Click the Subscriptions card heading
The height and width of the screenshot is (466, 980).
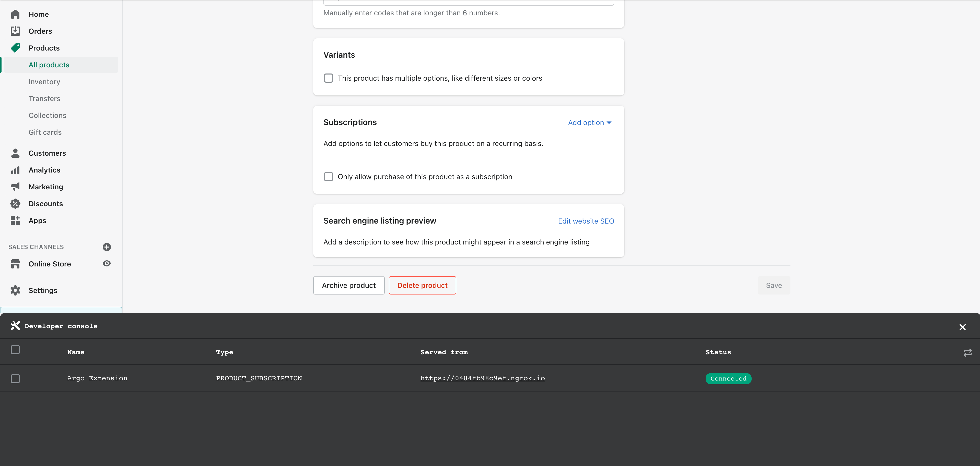tap(350, 122)
